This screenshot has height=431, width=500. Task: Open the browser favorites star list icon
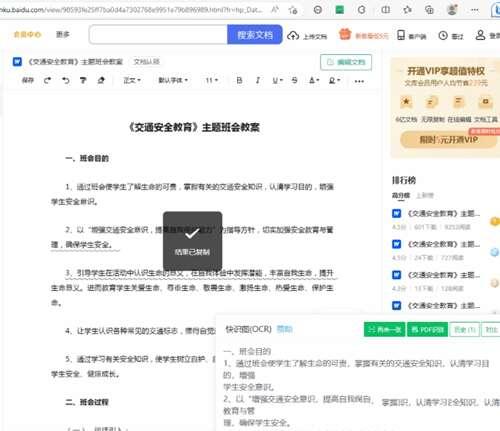coord(407,10)
